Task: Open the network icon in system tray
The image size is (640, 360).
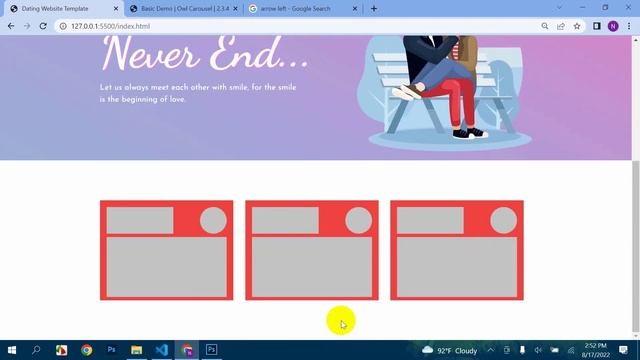Action: coord(571,350)
